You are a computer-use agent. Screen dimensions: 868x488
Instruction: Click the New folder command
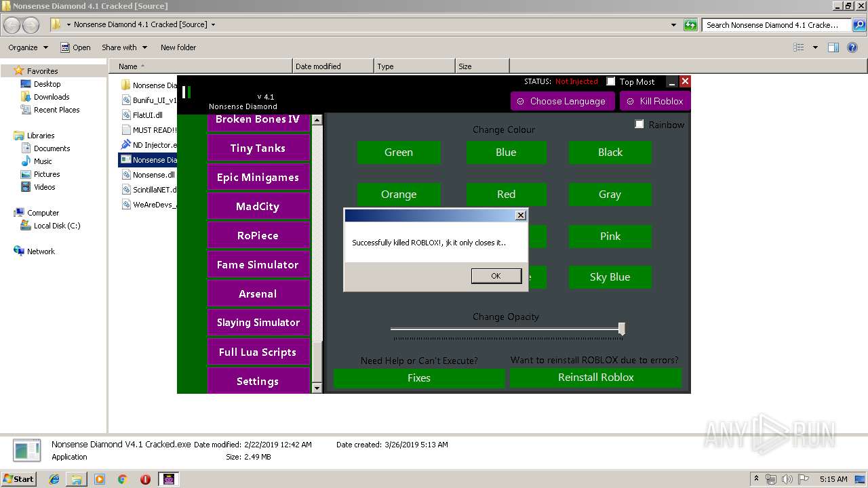[x=178, y=47]
